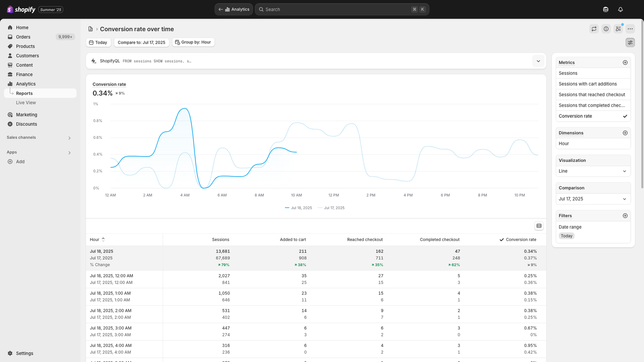Open notifications bell

tap(620, 9)
